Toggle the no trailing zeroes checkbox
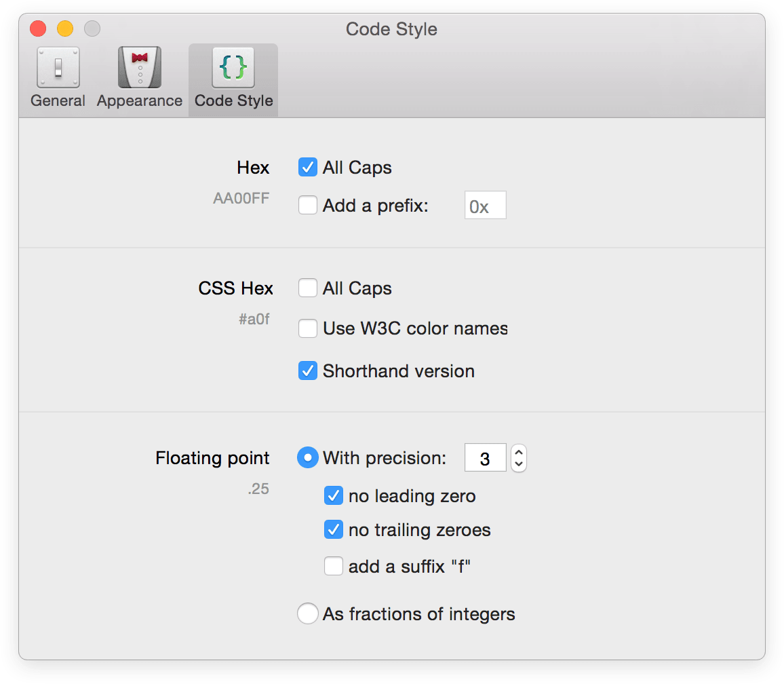 click(x=334, y=529)
